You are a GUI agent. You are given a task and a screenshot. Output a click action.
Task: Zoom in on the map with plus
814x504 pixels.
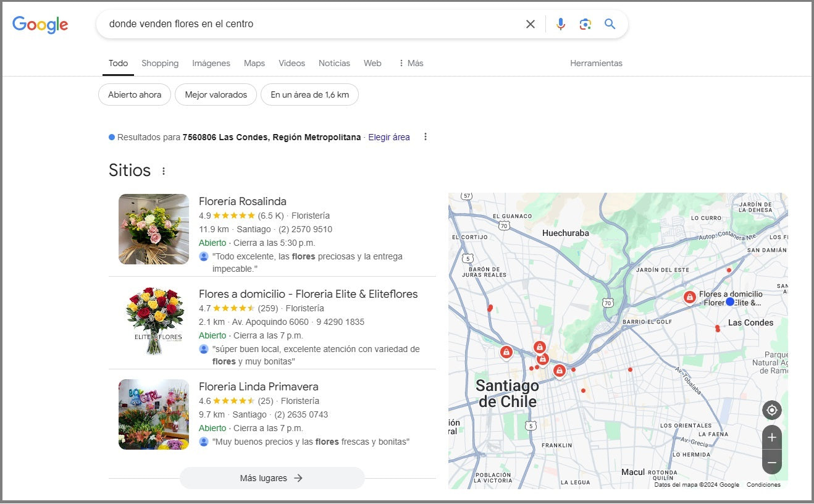click(x=772, y=437)
